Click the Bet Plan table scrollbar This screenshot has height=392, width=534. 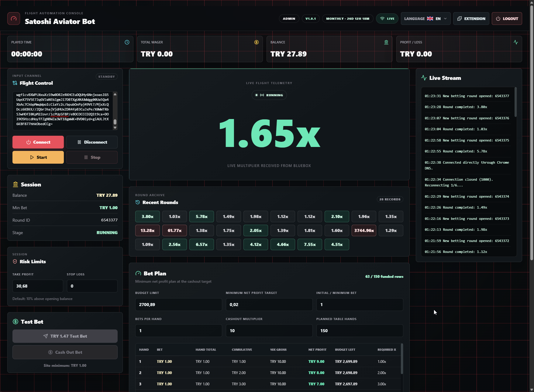(402, 359)
